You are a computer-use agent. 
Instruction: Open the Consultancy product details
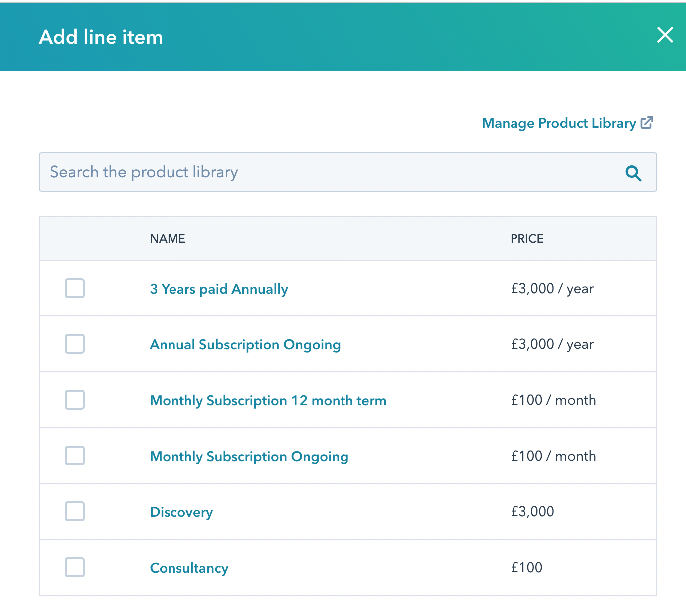click(189, 568)
